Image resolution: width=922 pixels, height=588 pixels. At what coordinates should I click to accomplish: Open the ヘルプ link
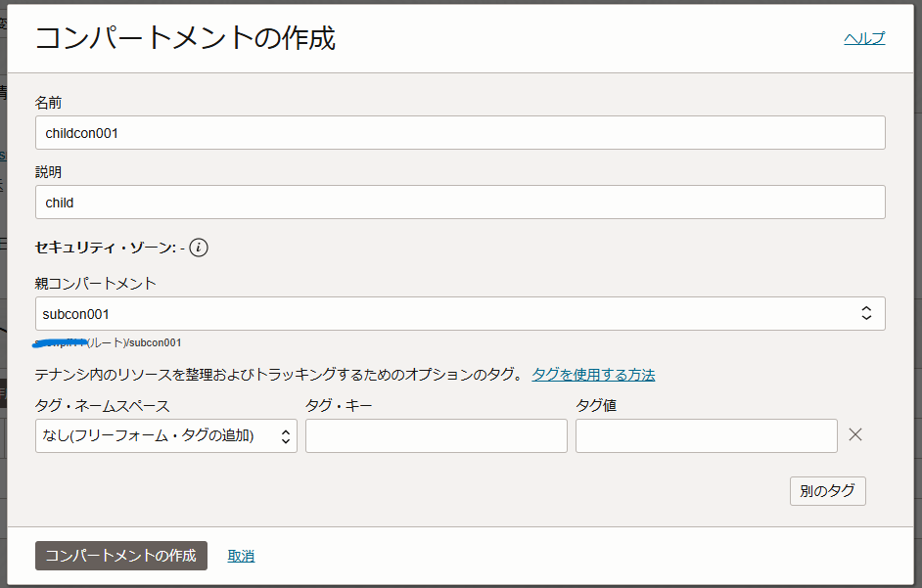(x=864, y=38)
